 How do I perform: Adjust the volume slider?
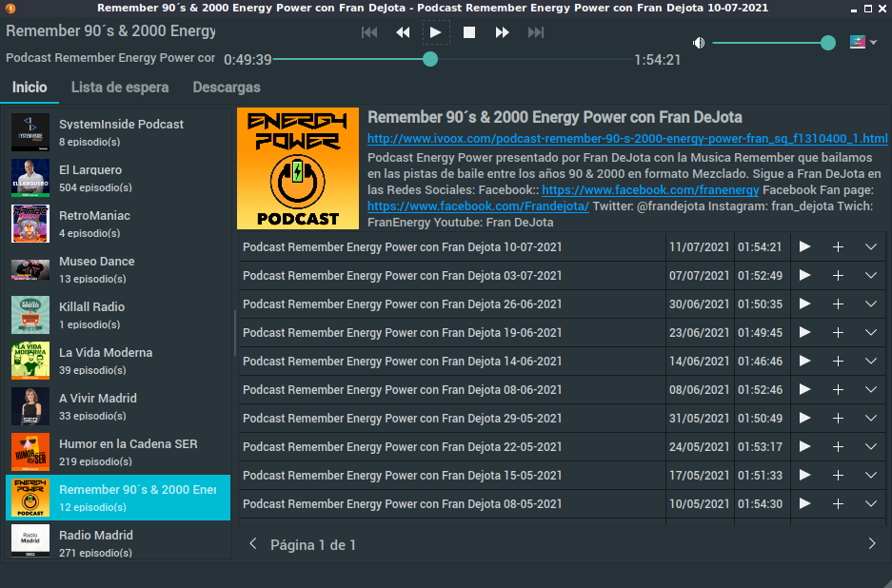click(x=774, y=43)
